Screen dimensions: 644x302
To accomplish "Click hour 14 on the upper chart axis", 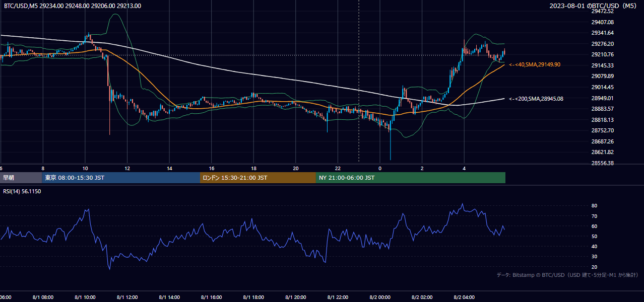I will pos(169,168).
